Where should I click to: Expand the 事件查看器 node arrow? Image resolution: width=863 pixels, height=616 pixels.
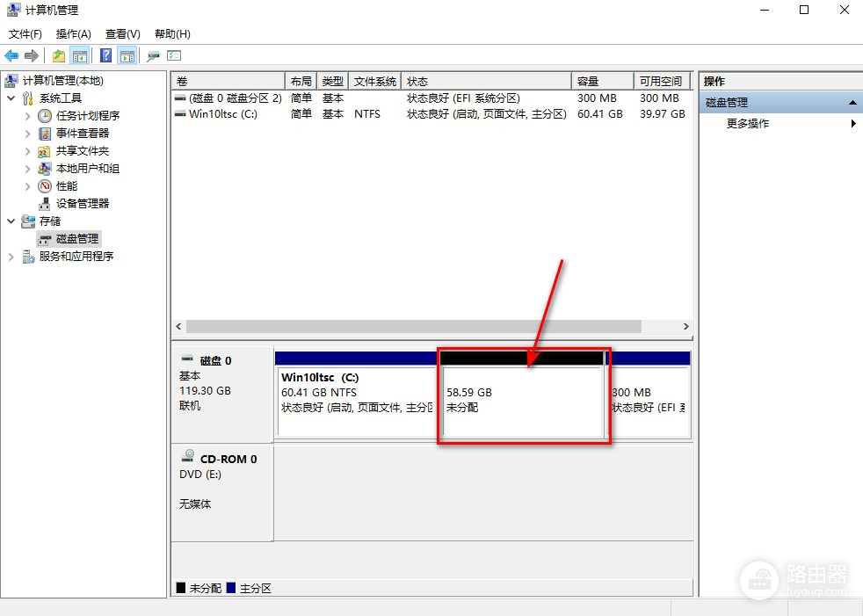[x=27, y=134]
